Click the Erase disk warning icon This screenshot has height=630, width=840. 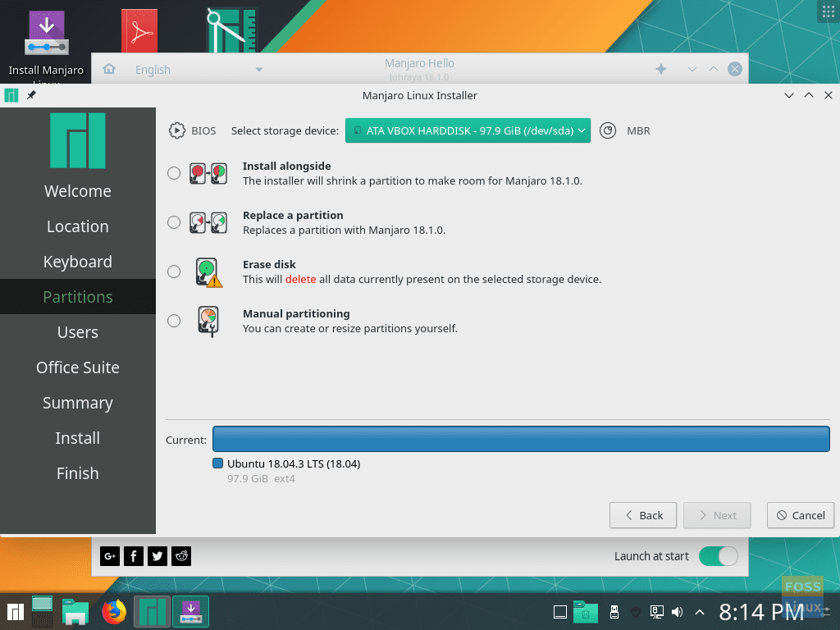[208, 272]
